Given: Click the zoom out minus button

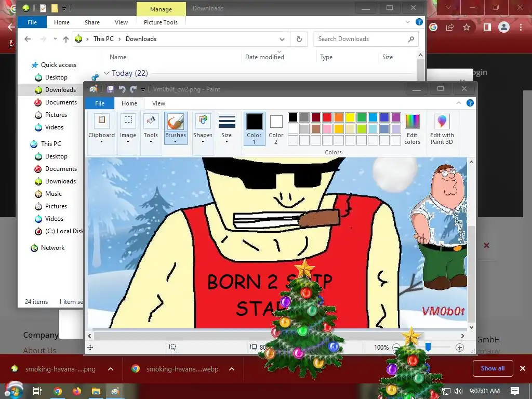Looking at the screenshot, I should (396, 348).
